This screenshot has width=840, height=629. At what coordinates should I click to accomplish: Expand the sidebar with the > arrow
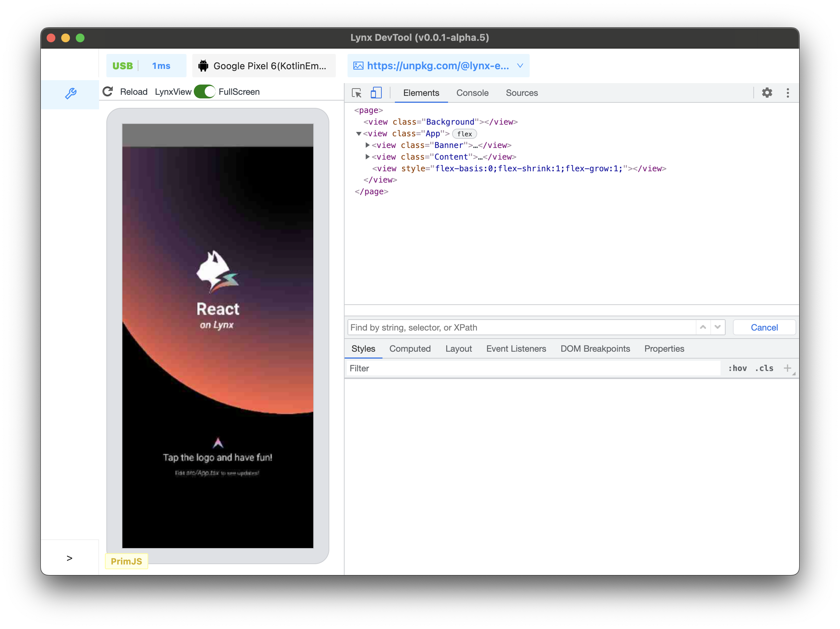pyautogui.click(x=69, y=558)
